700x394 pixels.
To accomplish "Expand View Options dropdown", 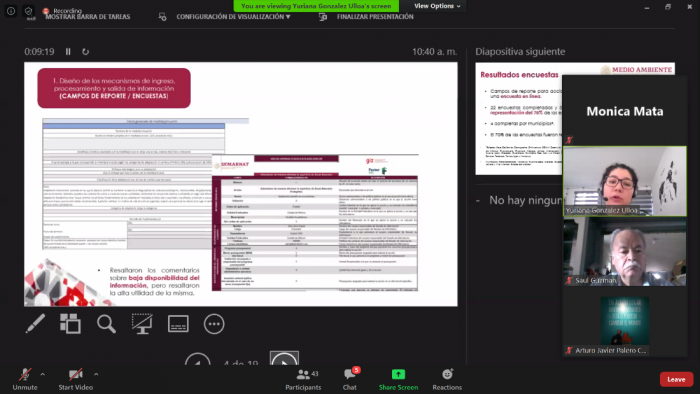I will pyautogui.click(x=437, y=6).
